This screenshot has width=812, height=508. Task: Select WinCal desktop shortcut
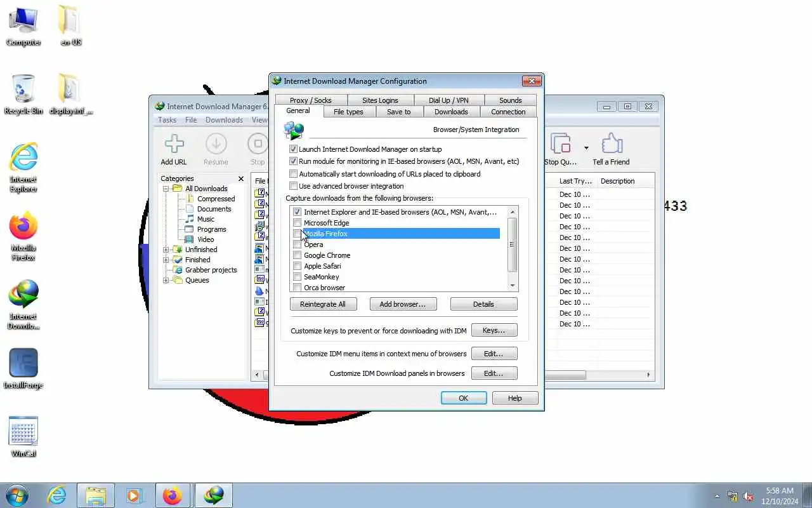23,438
